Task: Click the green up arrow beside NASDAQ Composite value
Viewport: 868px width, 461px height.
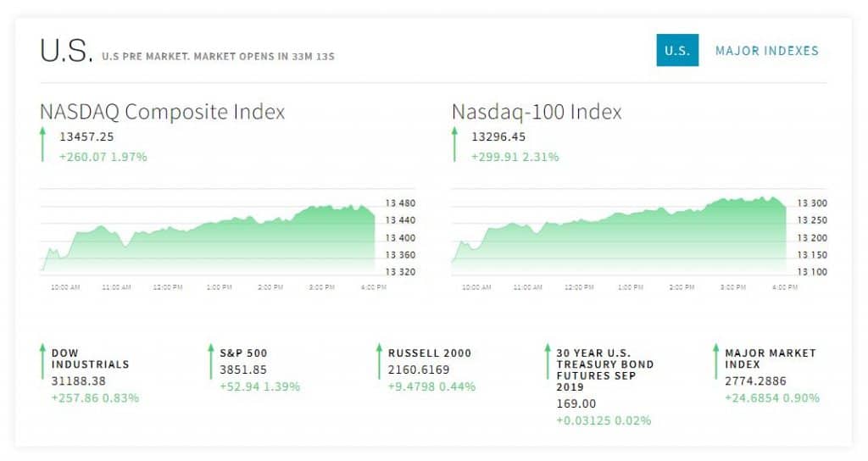Action: click(42, 143)
